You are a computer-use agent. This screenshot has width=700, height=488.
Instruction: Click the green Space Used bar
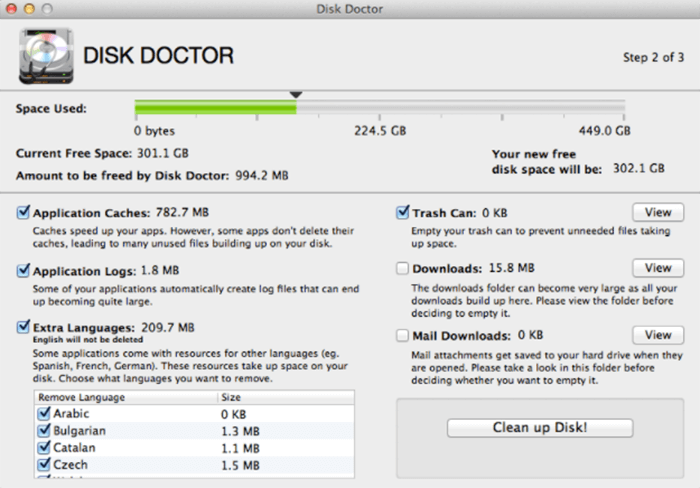click(x=216, y=107)
